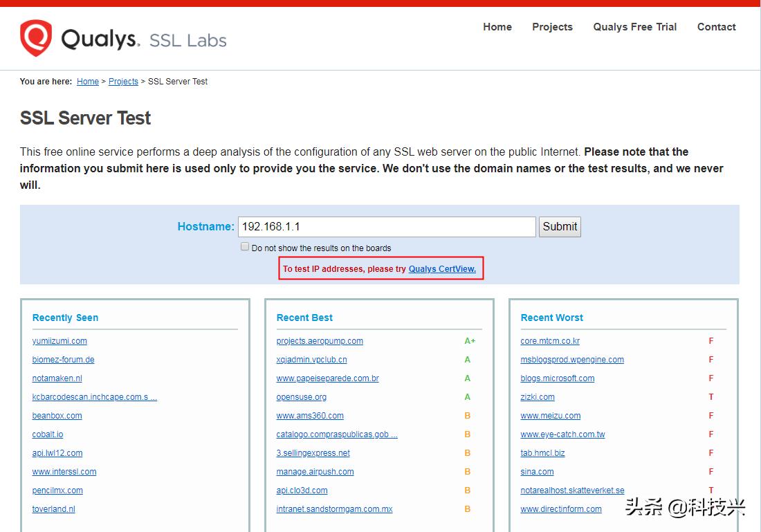Open biomez-forum.de in Recently Seen
Viewport: 761px width, 532px height.
tap(63, 360)
